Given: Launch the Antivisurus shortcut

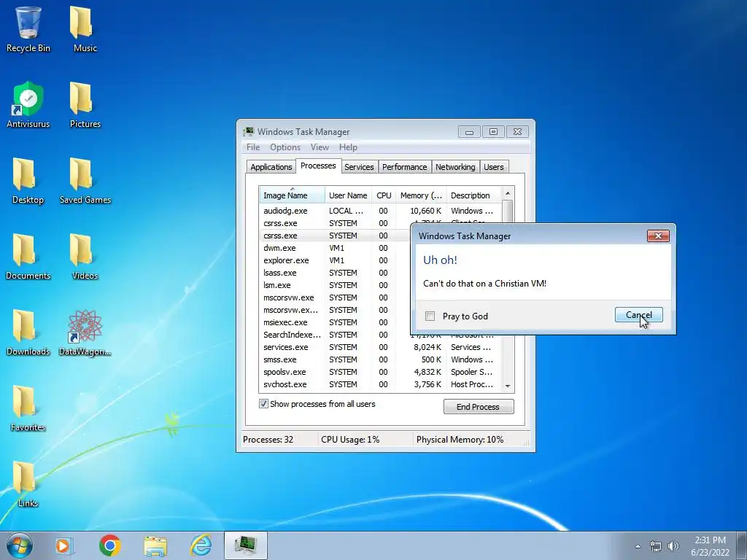Looking at the screenshot, I should (x=28, y=105).
